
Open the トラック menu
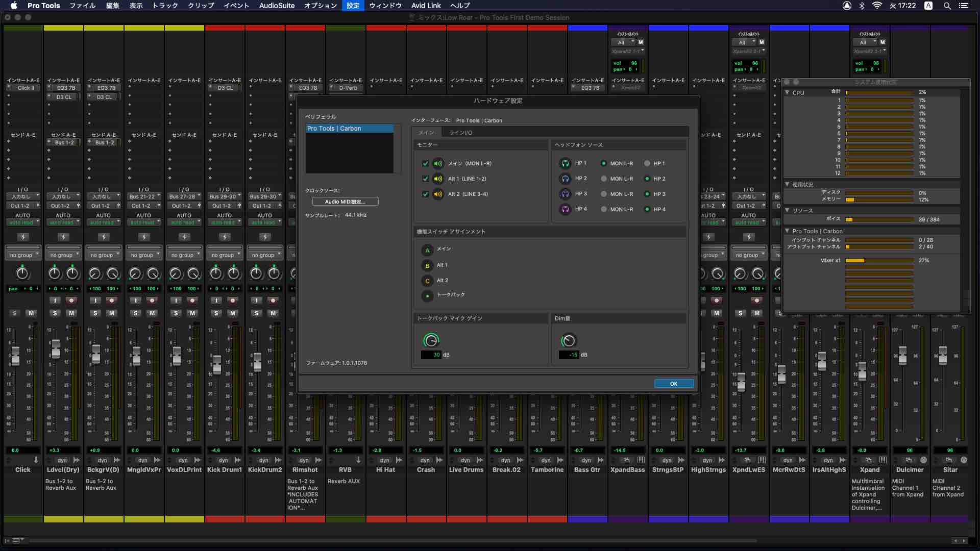click(165, 6)
